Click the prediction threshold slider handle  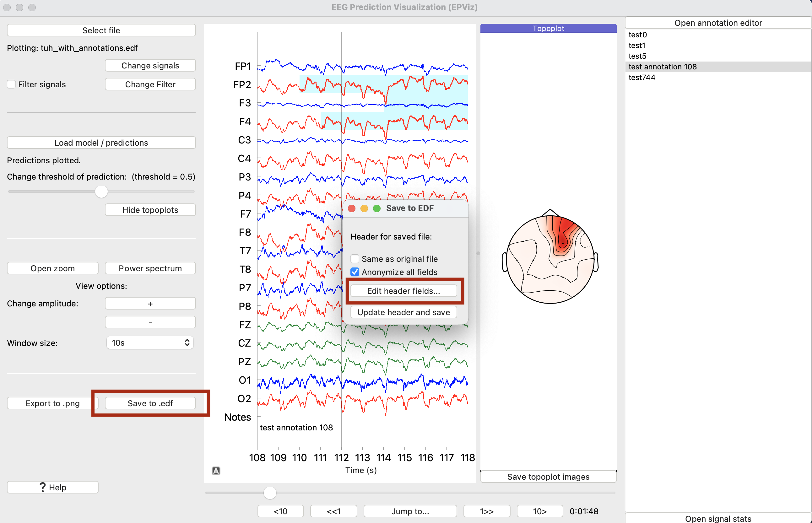[x=101, y=191]
